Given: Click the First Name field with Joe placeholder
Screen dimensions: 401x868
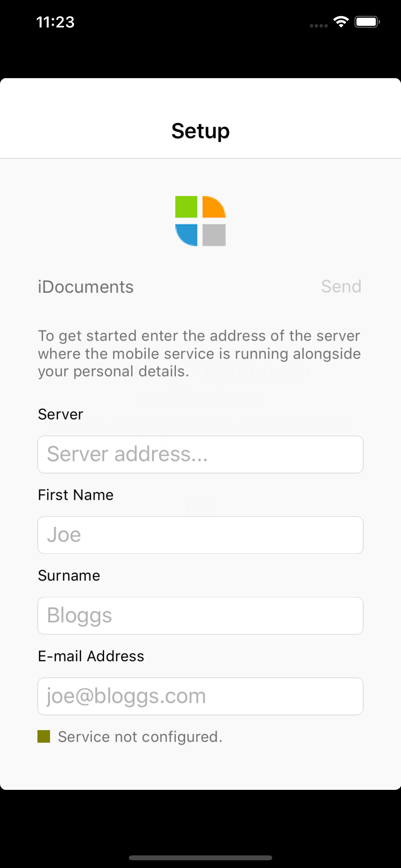Looking at the screenshot, I should tap(200, 535).
